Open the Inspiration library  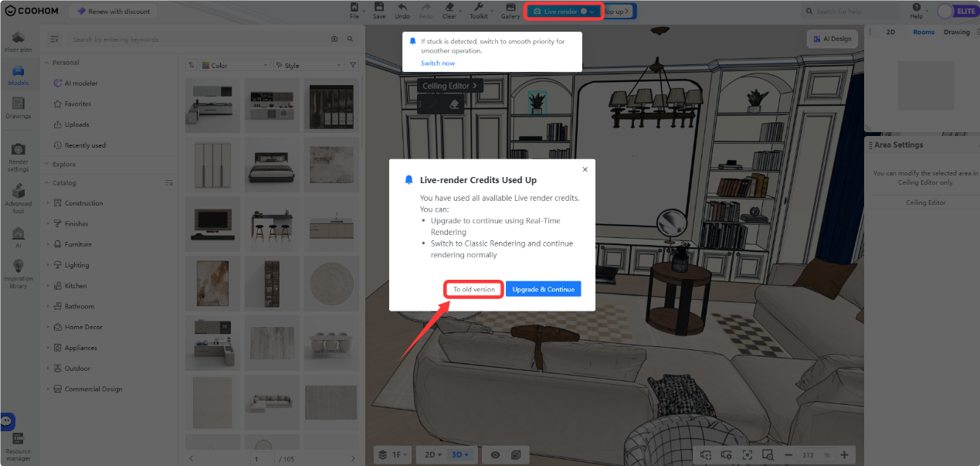pos(19,274)
